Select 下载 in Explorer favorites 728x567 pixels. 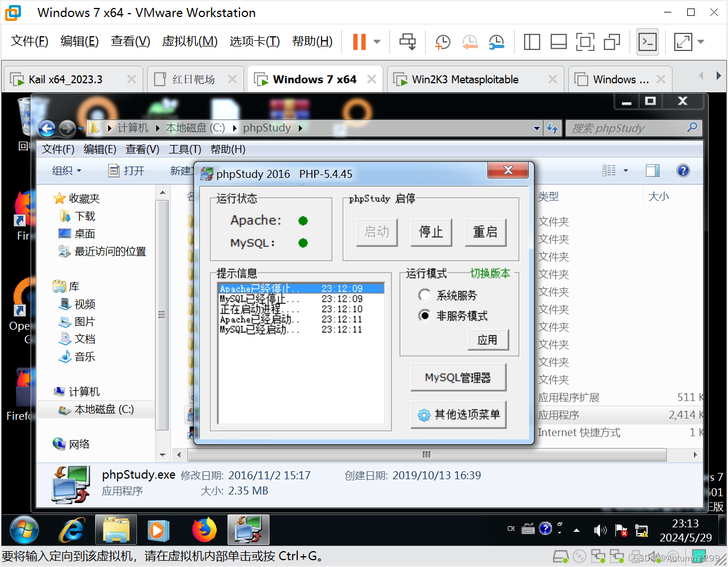coord(78,216)
